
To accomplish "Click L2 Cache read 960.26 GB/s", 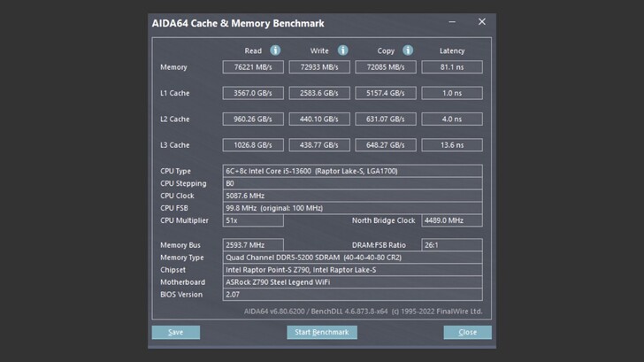I will tap(253, 119).
